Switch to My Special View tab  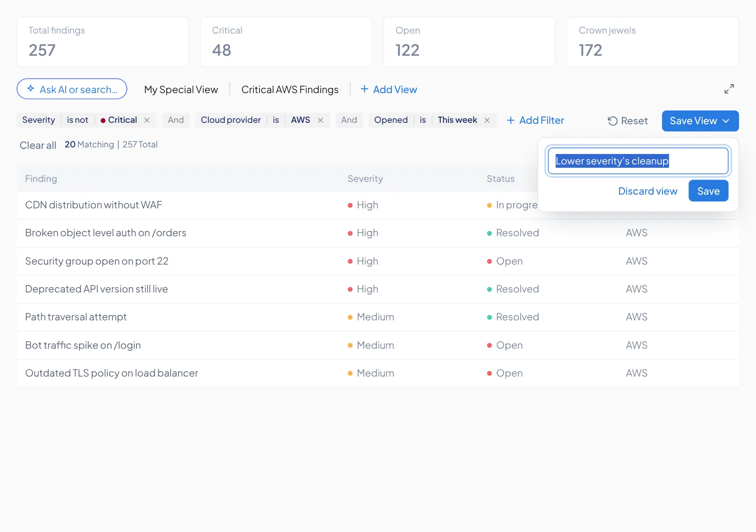[x=181, y=89]
